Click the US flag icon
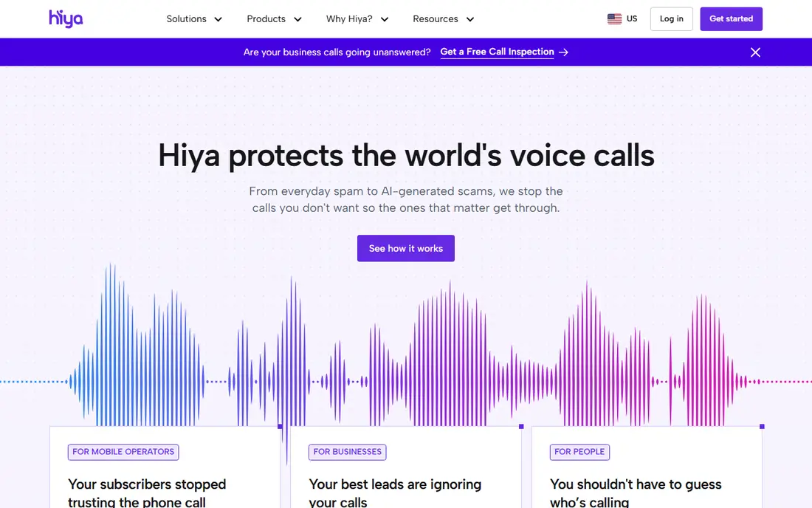The image size is (812, 508). point(614,18)
